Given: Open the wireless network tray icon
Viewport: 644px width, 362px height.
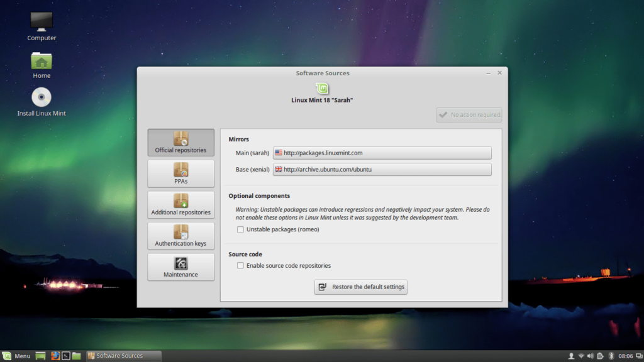Looking at the screenshot, I should pyautogui.click(x=581, y=356).
